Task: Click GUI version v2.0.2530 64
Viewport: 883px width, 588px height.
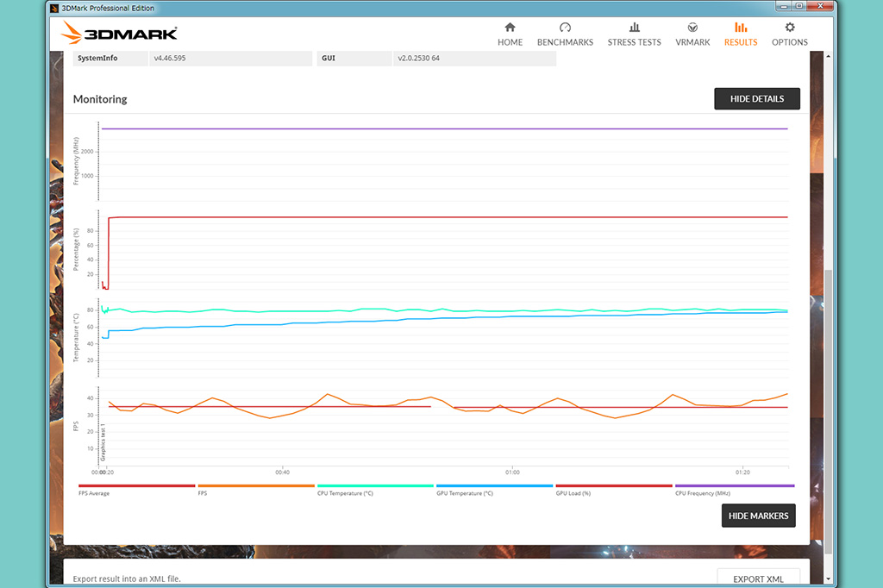Action: click(x=418, y=58)
